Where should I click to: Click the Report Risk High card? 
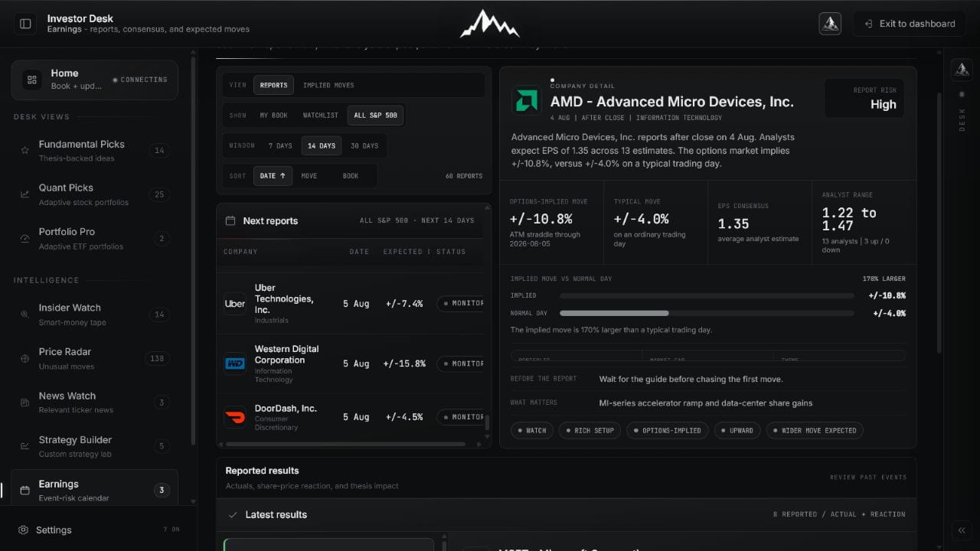coord(864,98)
